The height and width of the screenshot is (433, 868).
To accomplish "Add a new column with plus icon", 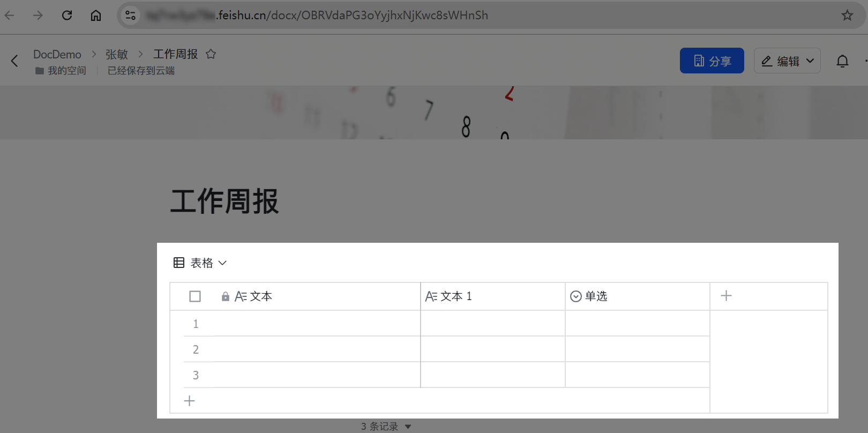I will point(726,296).
